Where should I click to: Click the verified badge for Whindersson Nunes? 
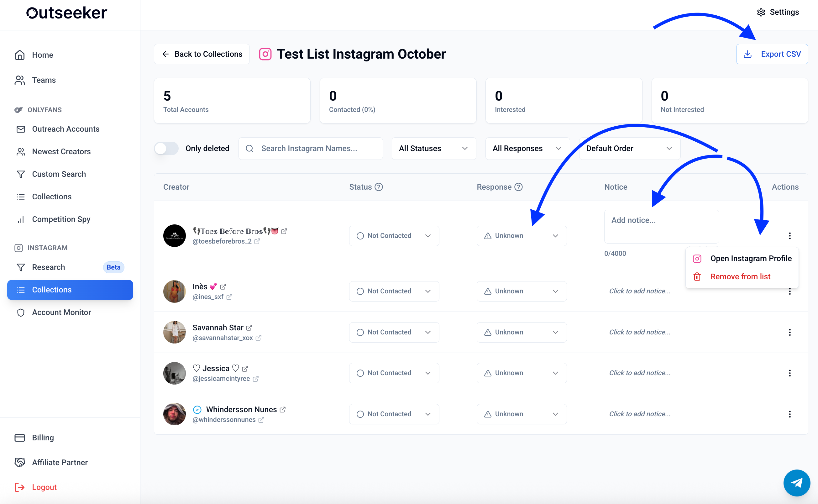click(197, 410)
